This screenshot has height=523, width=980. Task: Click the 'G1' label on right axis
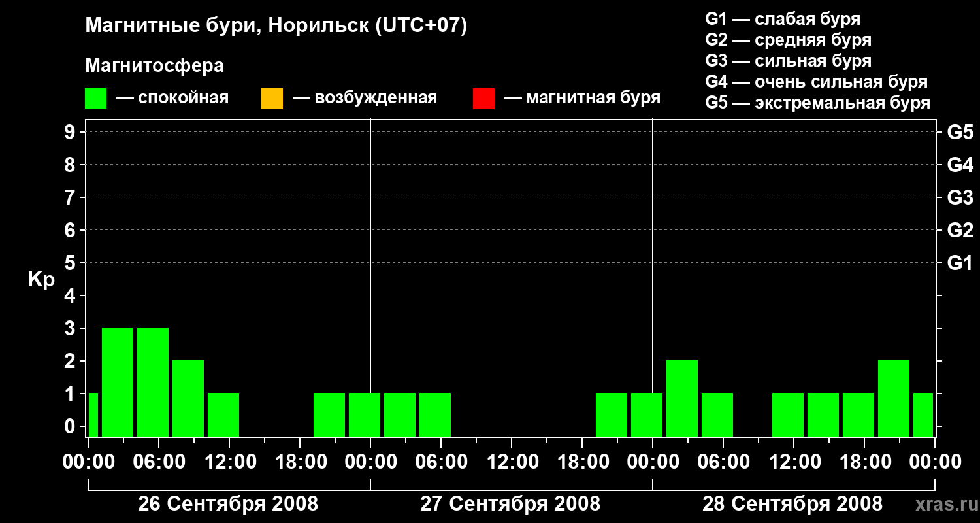960,263
